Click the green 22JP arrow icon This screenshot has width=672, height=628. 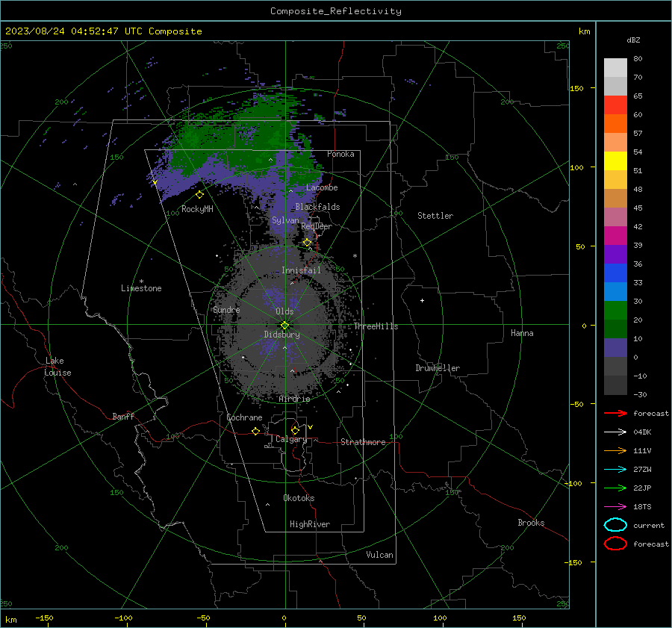tap(615, 488)
